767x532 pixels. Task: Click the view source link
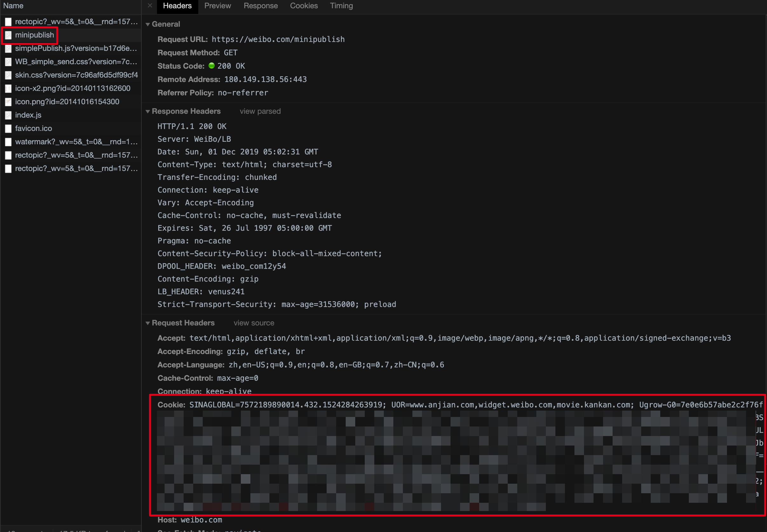(254, 323)
